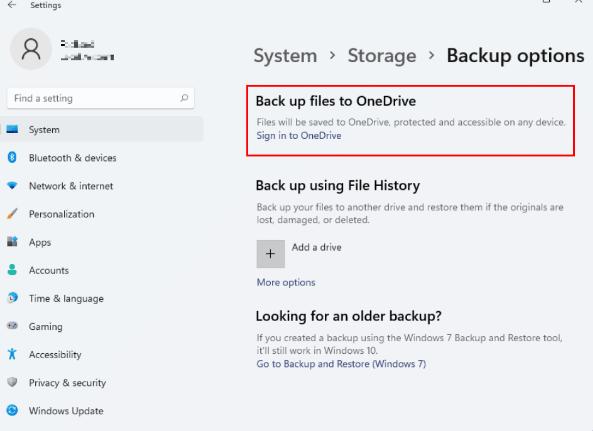The height and width of the screenshot is (431, 593).
Task: Click the plus button to add a drive
Action: pos(270,254)
